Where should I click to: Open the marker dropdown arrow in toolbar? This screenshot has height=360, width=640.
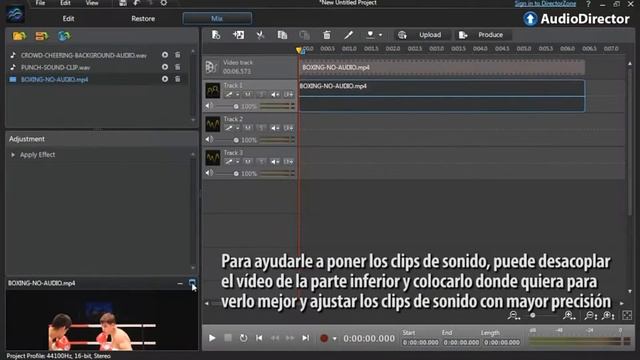(x=380, y=35)
